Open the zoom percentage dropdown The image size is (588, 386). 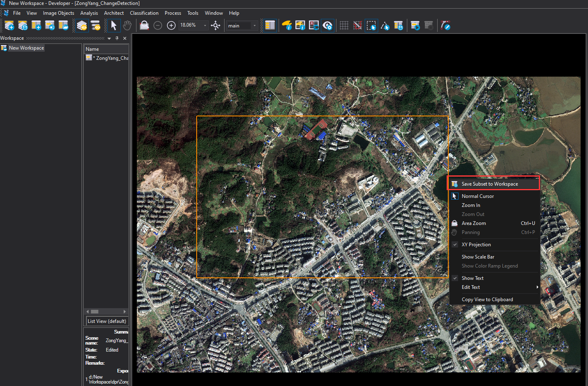[205, 25]
